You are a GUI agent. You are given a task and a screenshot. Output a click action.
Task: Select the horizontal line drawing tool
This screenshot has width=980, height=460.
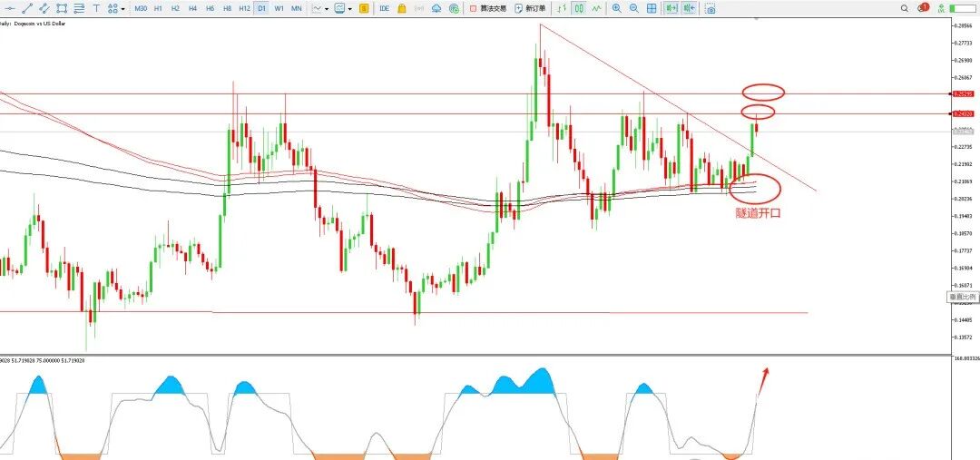point(10,9)
